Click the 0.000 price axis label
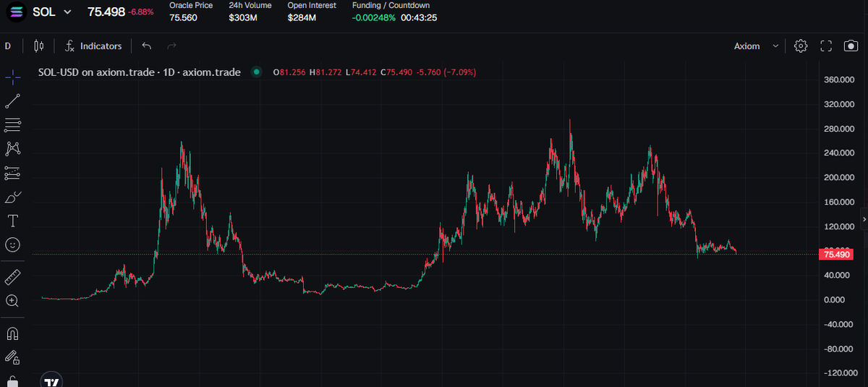868x387 pixels. pyautogui.click(x=835, y=299)
